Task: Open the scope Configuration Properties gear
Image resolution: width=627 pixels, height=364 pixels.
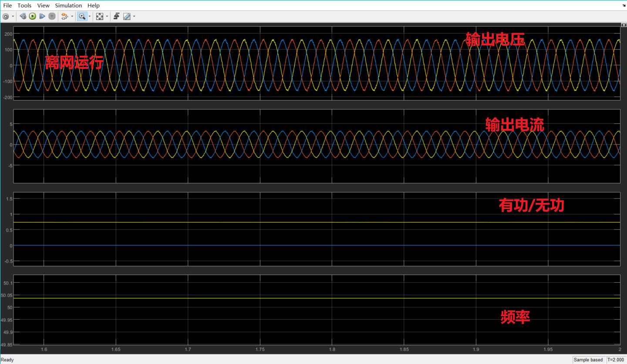Action: point(5,16)
